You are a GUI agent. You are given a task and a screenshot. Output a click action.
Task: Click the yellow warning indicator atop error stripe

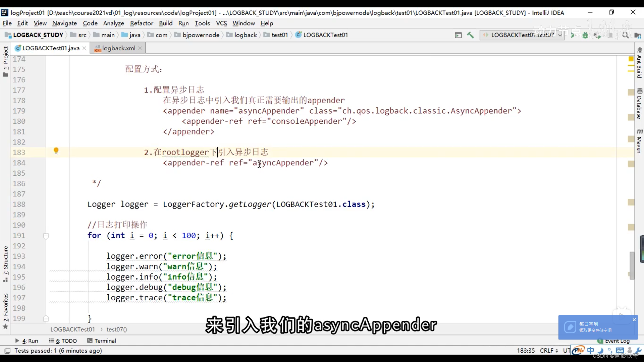pos(631,59)
